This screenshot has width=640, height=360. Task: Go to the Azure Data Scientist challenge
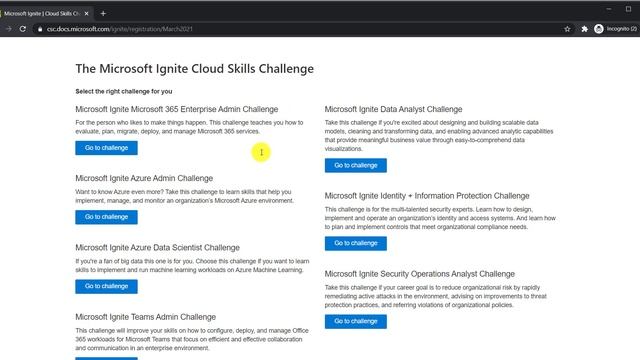[x=106, y=287]
